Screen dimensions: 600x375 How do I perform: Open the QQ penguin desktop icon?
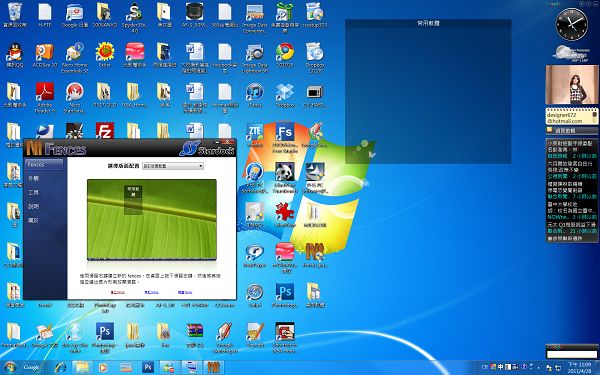point(15,52)
